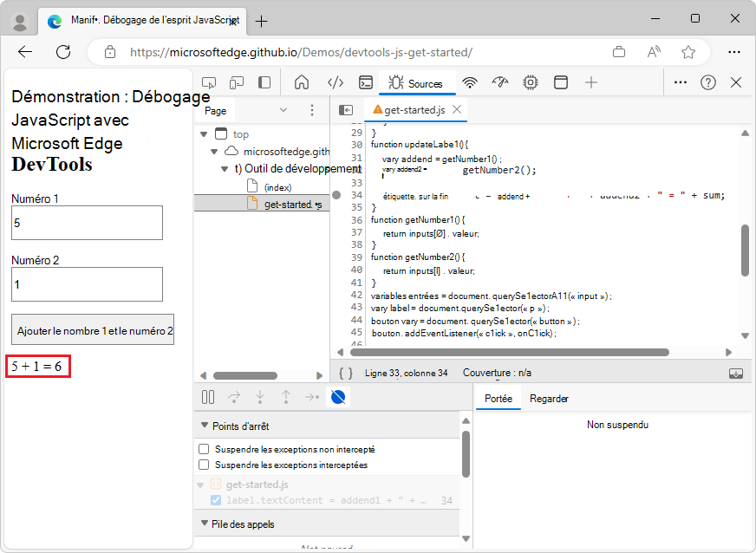Click the Inspect element tool icon

click(x=209, y=83)
